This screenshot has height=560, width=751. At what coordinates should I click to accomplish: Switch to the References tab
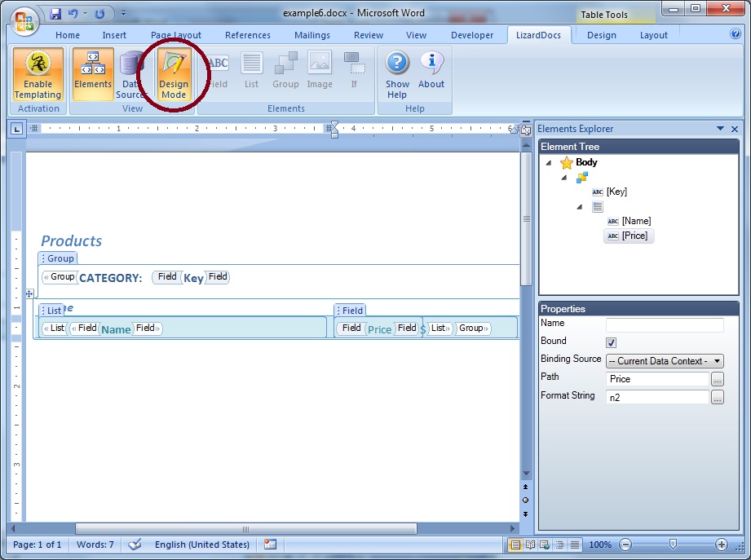pos(248,35)
